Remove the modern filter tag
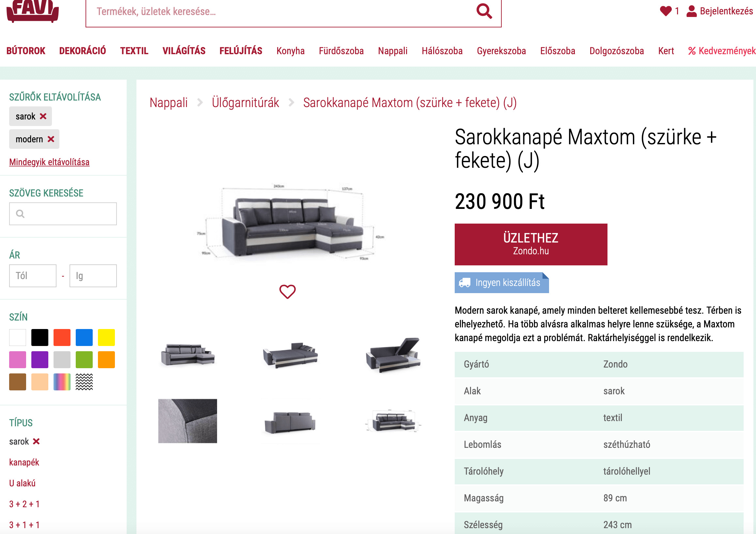 51,139
